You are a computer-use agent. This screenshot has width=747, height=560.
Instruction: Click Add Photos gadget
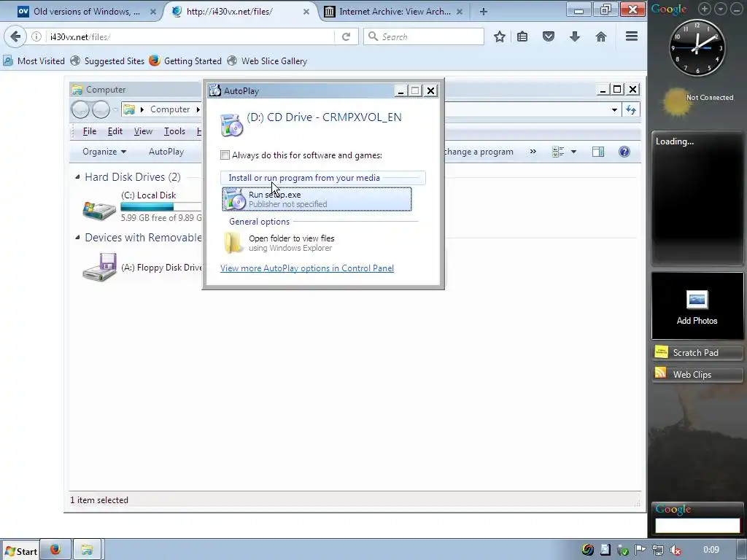point(697,306)
